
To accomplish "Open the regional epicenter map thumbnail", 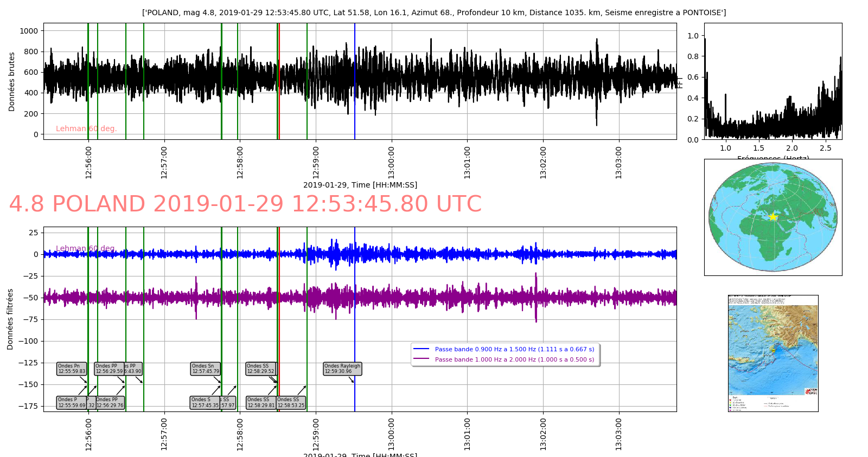I will pos(773,353).
